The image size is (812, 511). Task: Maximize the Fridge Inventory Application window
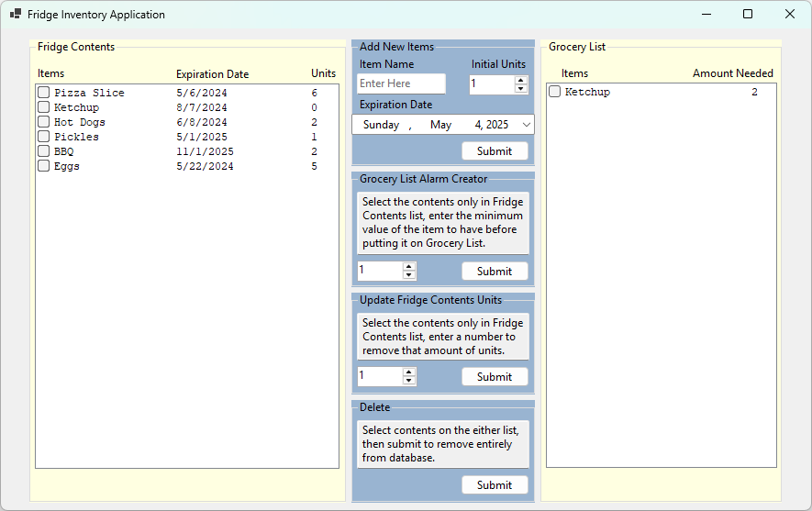click(748, 14)
